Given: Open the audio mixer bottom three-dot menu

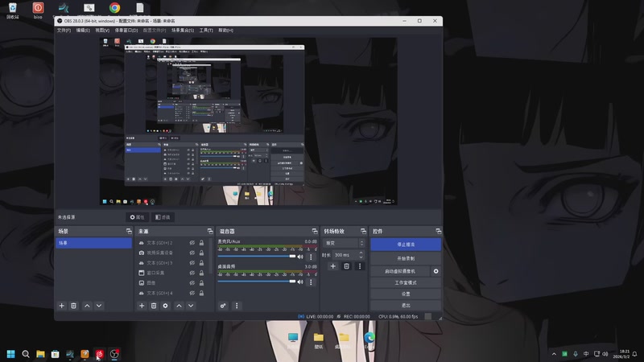Looking at the screenshot, I should click(x=237, y=306).
